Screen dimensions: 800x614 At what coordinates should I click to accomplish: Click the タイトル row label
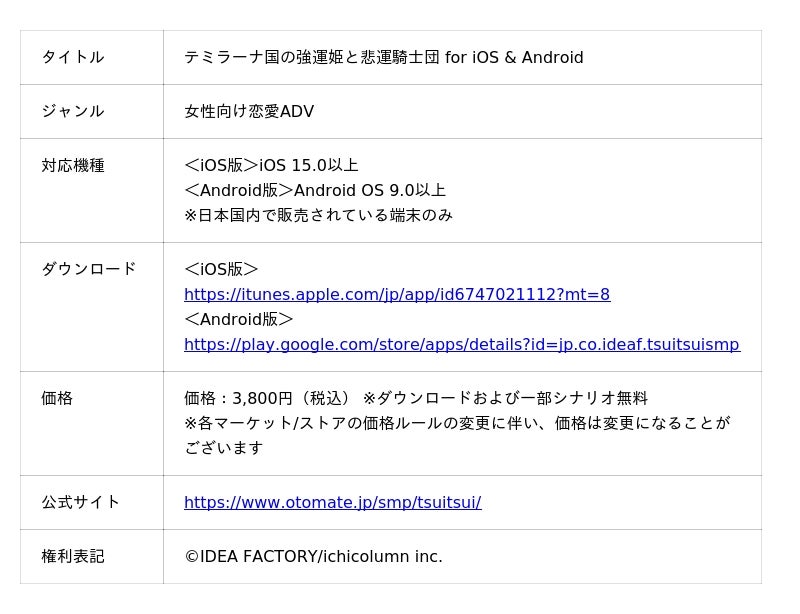72,57
